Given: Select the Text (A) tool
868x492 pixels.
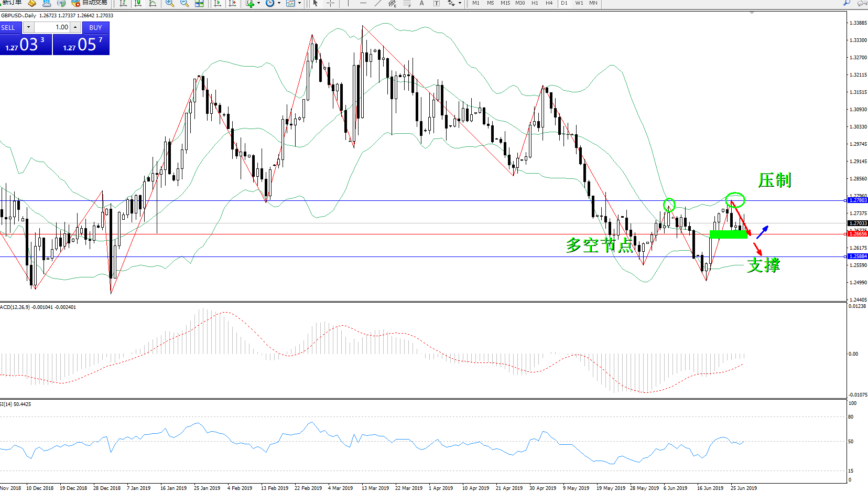Looking at the screenshot, I should pyautogui.click(x=421, y=3).
